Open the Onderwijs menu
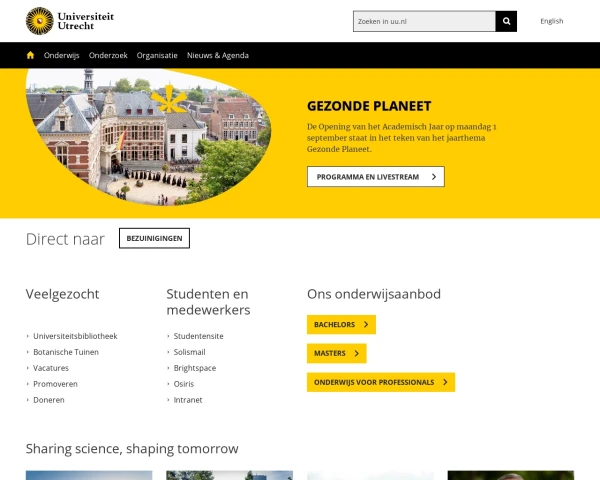 pos(62,56)
